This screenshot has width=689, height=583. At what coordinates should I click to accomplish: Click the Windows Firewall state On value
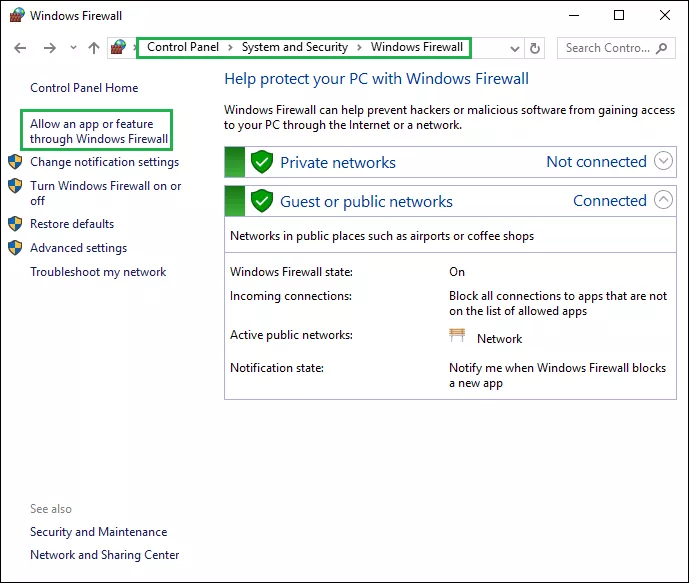click(457, 272)
